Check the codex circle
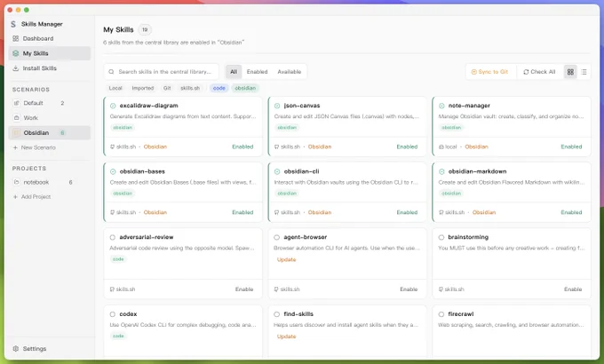The height and width of the screenshot is (364, 604). coord(113,314)
